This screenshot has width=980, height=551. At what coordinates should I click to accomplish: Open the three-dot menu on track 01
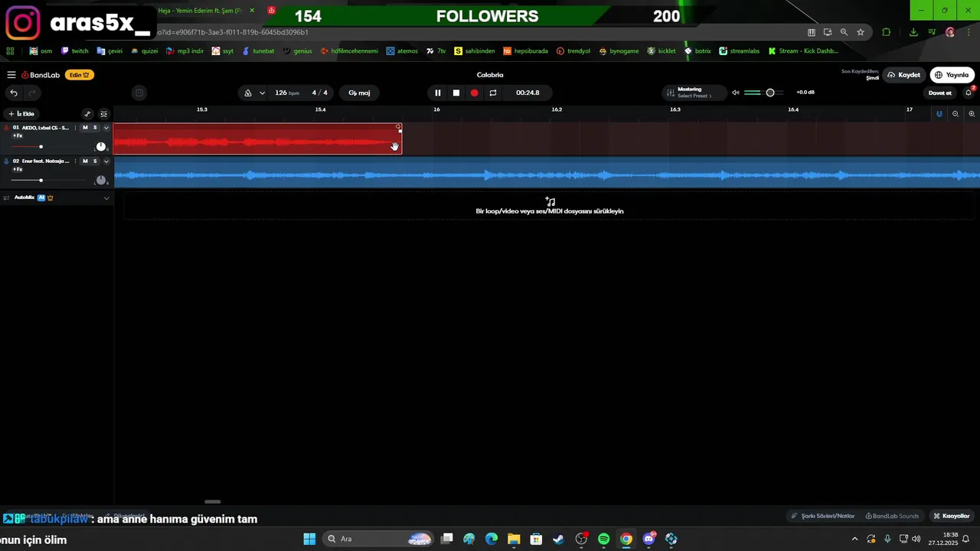pos(75,128)
